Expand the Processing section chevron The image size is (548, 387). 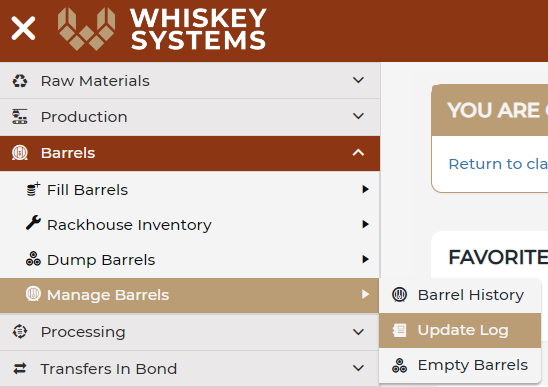point(358,332)
